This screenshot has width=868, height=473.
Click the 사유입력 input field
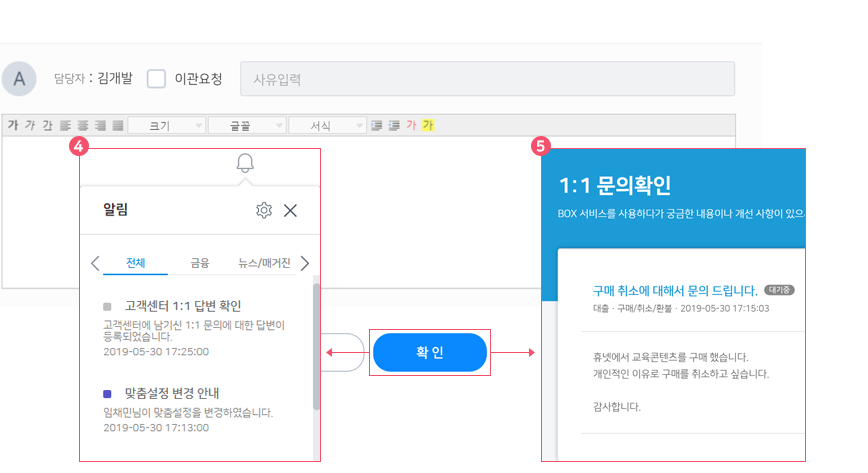(487, 79)
